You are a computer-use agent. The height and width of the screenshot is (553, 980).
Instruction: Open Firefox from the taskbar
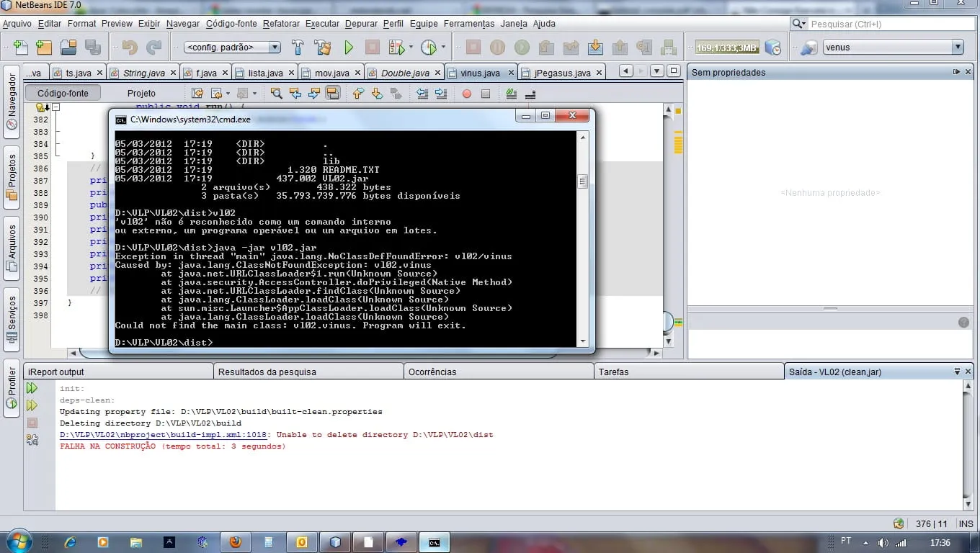[235, 542]
